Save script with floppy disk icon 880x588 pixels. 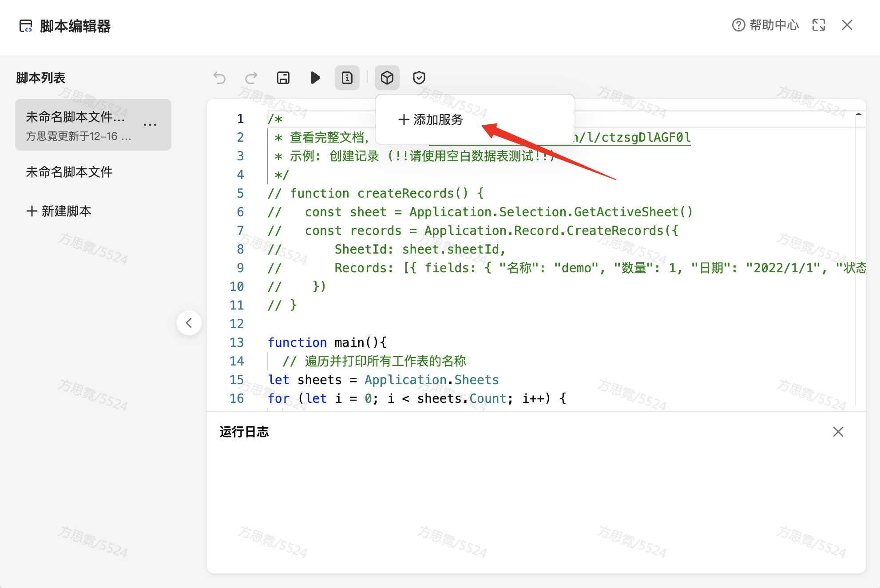point(283,78)
